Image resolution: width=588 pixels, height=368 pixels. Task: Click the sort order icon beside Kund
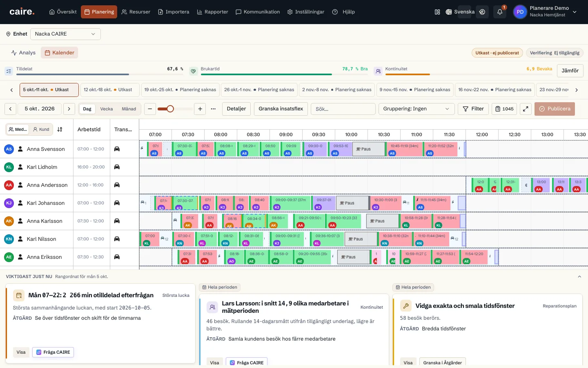click(x=60, y=130)
